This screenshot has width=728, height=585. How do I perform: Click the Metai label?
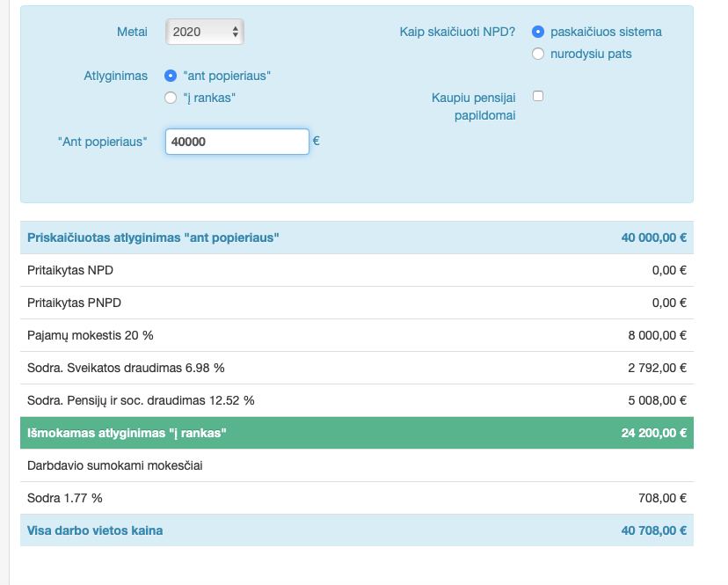point(132,32)
